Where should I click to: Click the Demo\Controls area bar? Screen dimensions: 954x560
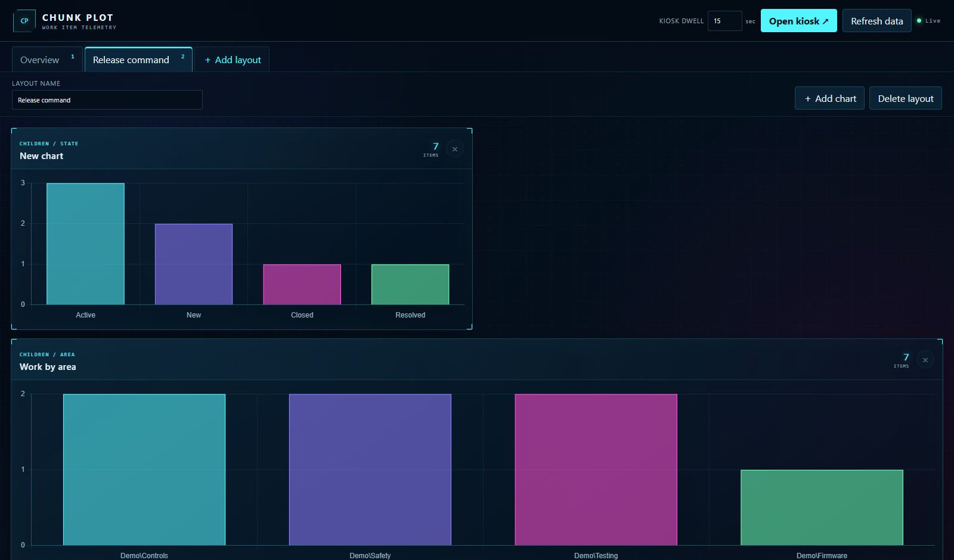point(144,469)
